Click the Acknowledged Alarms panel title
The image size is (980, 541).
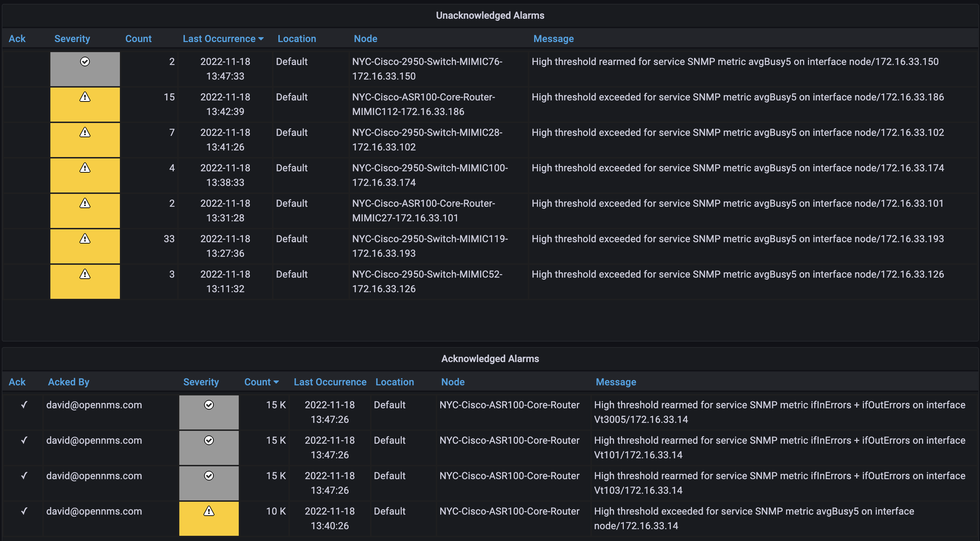pos(490,358)
